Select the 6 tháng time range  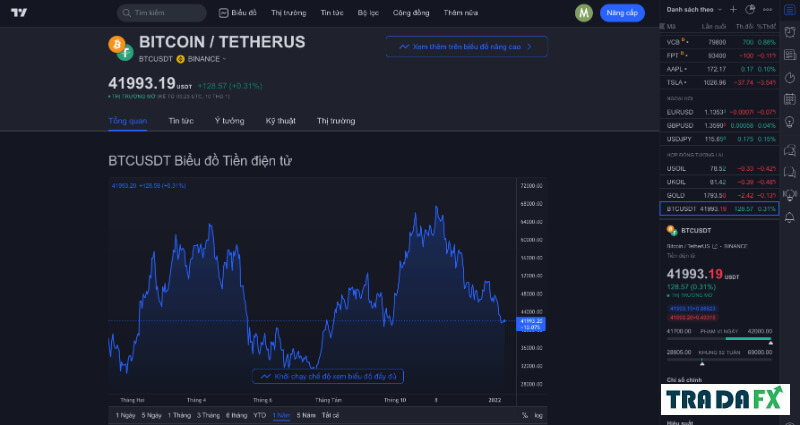coord(237,415)
